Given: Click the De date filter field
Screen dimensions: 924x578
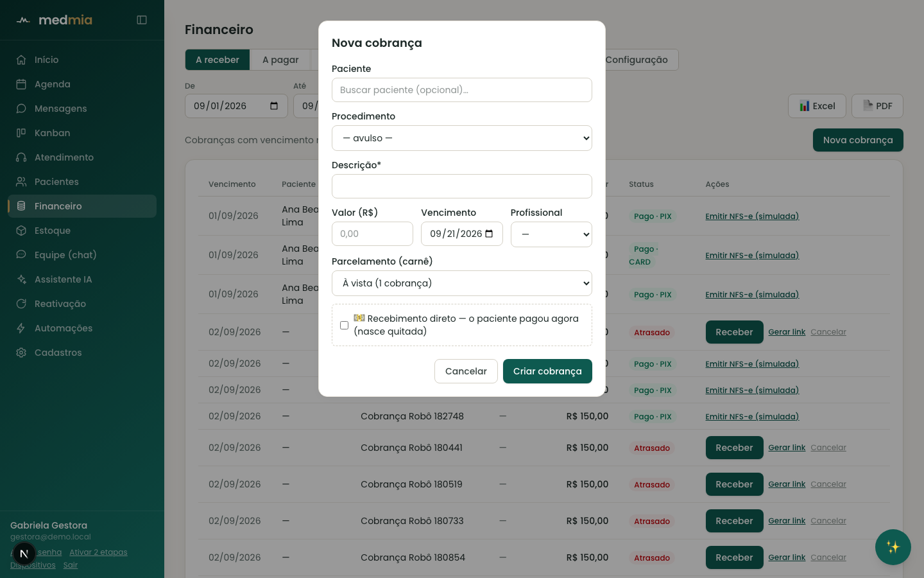Looking at the screenshot, I should point(236,106).
